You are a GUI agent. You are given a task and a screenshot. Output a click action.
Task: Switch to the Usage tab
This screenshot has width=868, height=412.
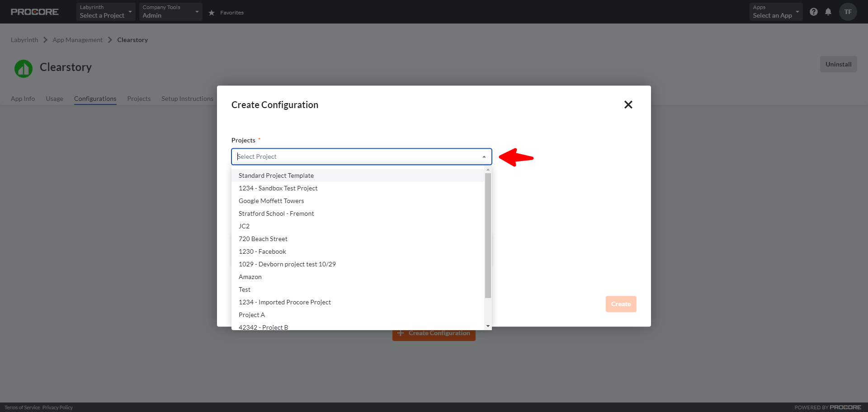54,99
